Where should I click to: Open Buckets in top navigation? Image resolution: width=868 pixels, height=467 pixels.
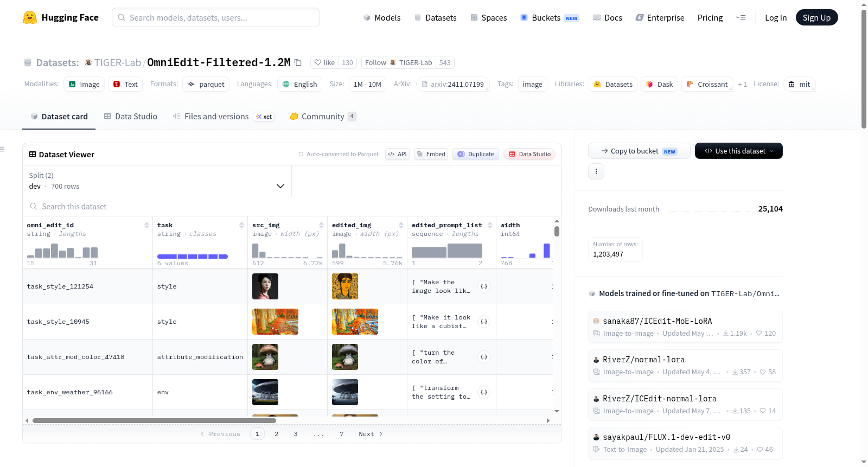point(550,17)
